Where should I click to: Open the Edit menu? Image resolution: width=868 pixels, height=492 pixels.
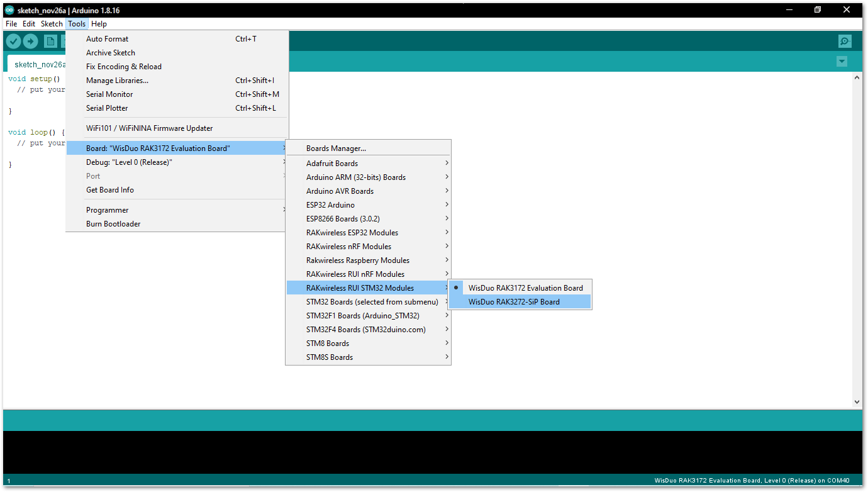29,24
